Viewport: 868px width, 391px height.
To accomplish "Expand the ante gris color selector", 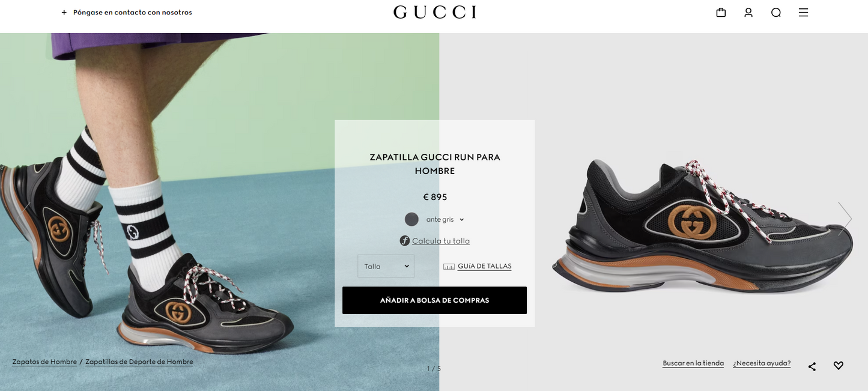I will click(461, 220).
